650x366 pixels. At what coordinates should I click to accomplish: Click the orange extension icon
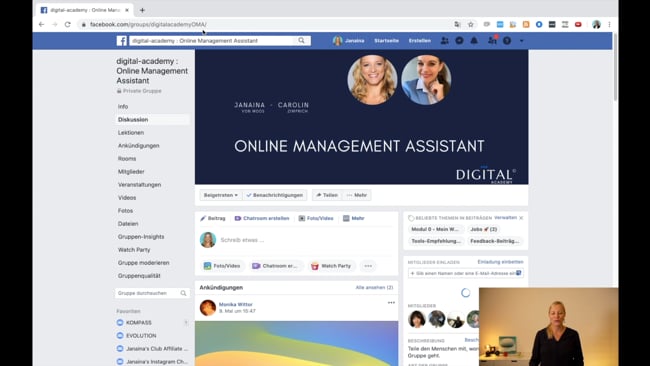tap(526, 24)
